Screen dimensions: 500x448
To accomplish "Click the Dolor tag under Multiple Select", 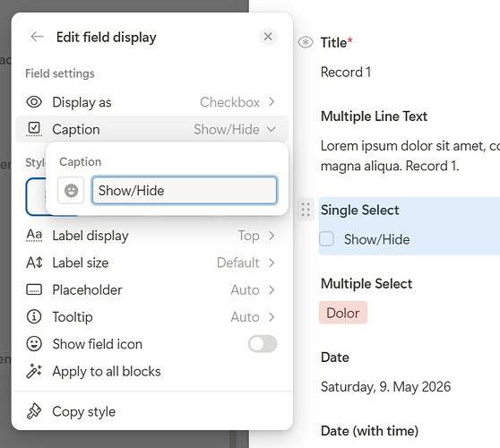I will (343, 313).
